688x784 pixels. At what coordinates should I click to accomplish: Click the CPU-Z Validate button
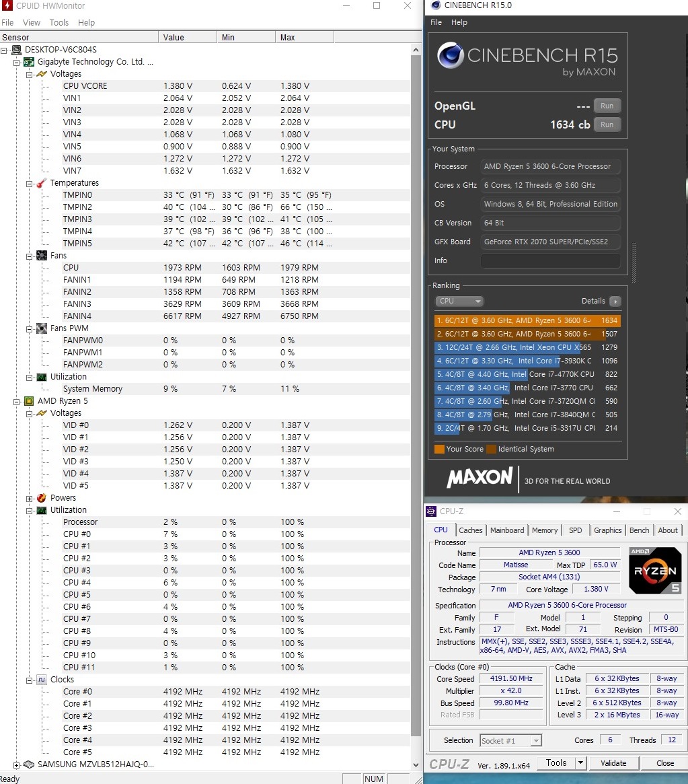point(613,763)
